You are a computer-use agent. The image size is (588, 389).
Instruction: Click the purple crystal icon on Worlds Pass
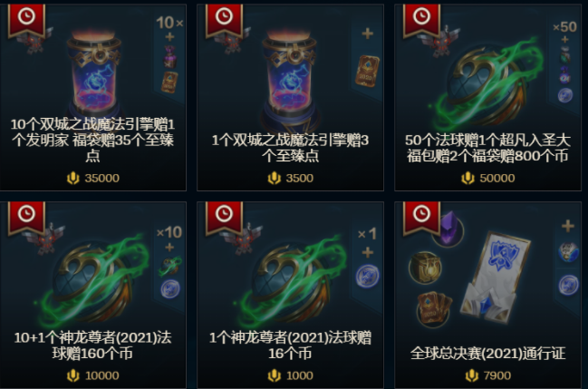(448, 229)
